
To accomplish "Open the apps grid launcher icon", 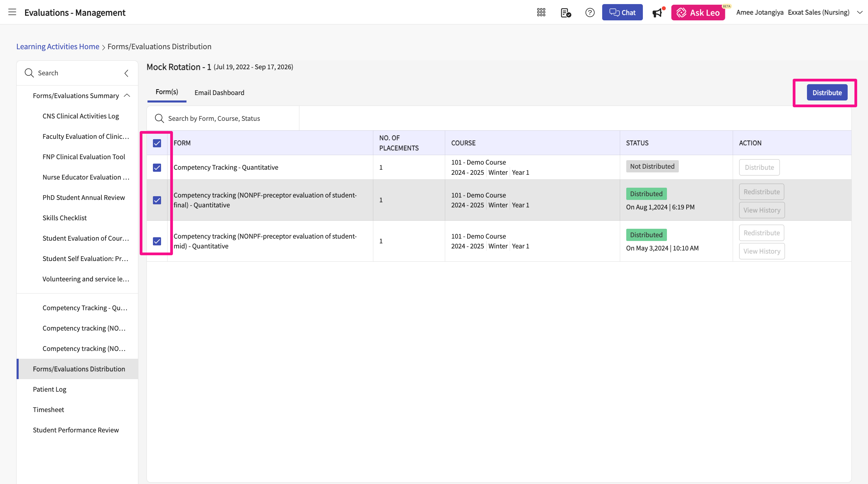I will pyautogui.click(x=541, y=13).
